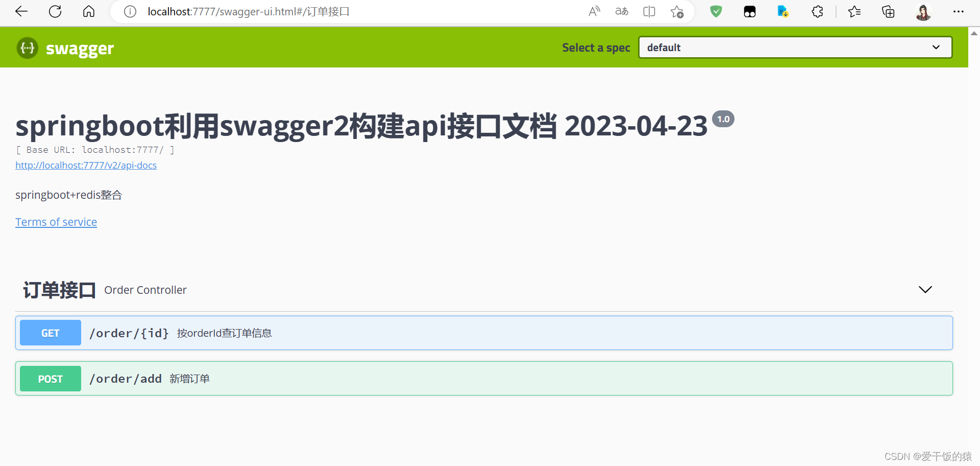Open the translate page icon
Screen dimensions: 980x466
[x=622, y=11]
